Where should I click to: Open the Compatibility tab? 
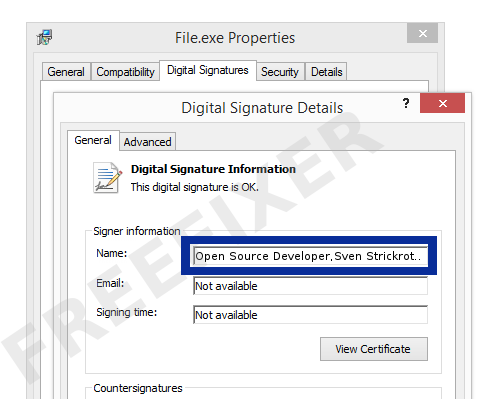[125, 72]
